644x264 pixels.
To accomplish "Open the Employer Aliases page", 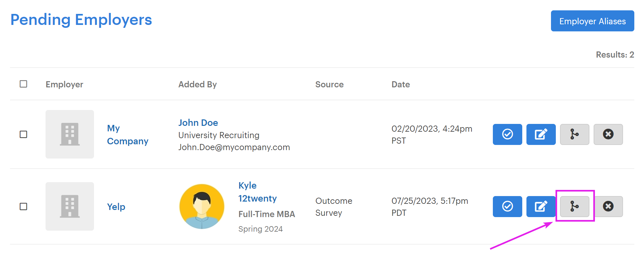I will (592, 21).
